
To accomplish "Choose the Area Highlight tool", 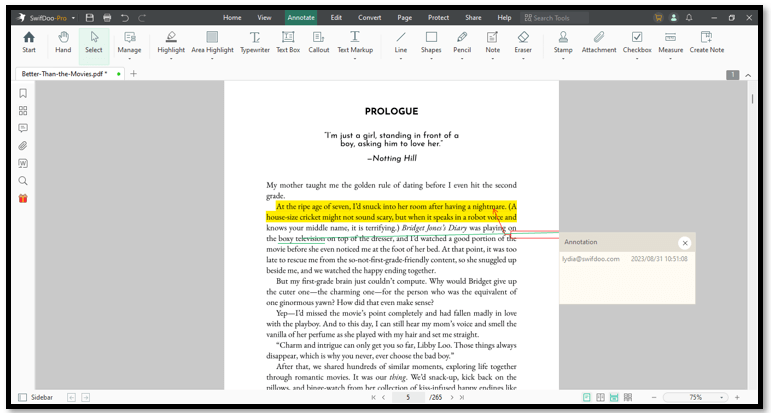I will pos(212,42).
